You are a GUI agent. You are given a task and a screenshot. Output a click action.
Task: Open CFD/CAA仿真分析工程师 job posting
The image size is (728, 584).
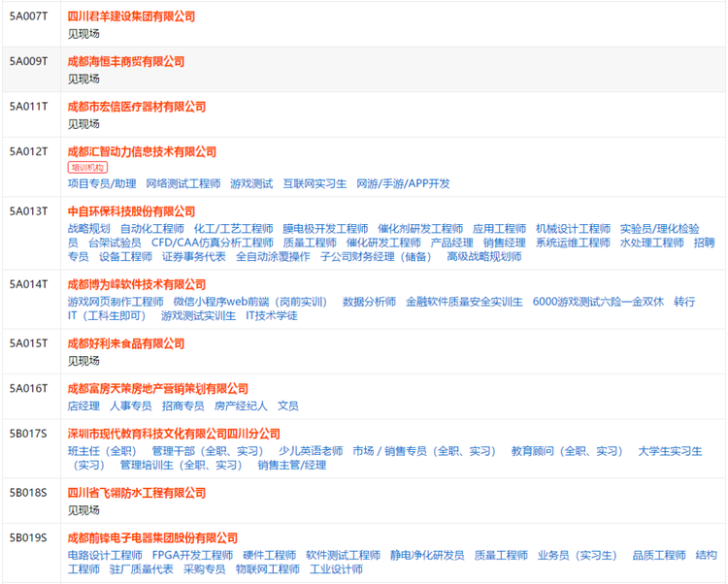point(213,243)
